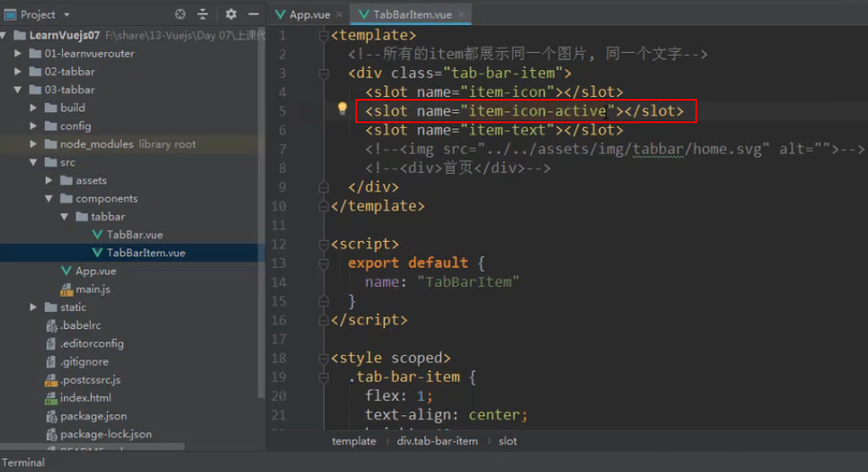Click the yellow lightbulb intention icon
The image size is (868, 472).
point(342,109)
